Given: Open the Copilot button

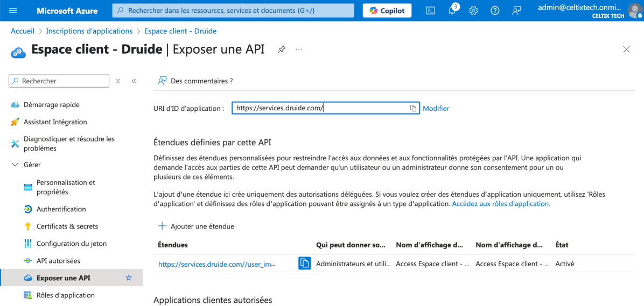Looking at the screenshot, I should (387, 11).
